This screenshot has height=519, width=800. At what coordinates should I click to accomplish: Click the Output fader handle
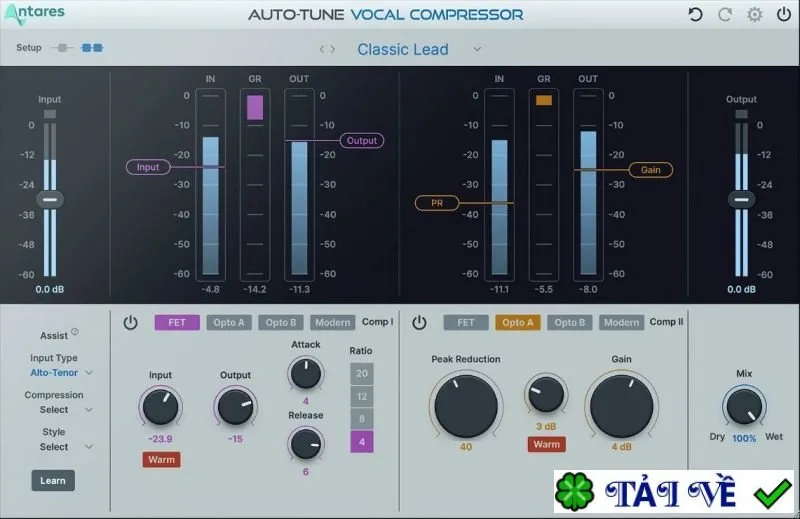pyautogui.click(x=741, y=200)
